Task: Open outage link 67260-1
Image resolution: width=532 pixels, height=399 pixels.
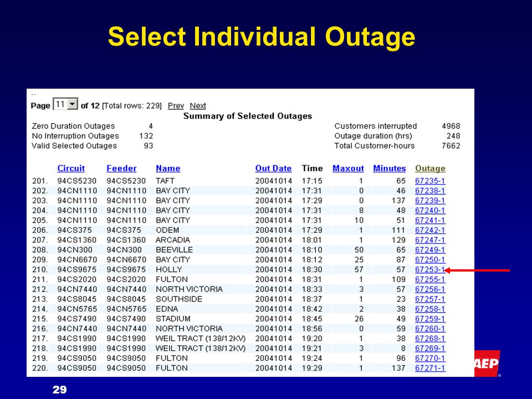Action: [430, 329]
